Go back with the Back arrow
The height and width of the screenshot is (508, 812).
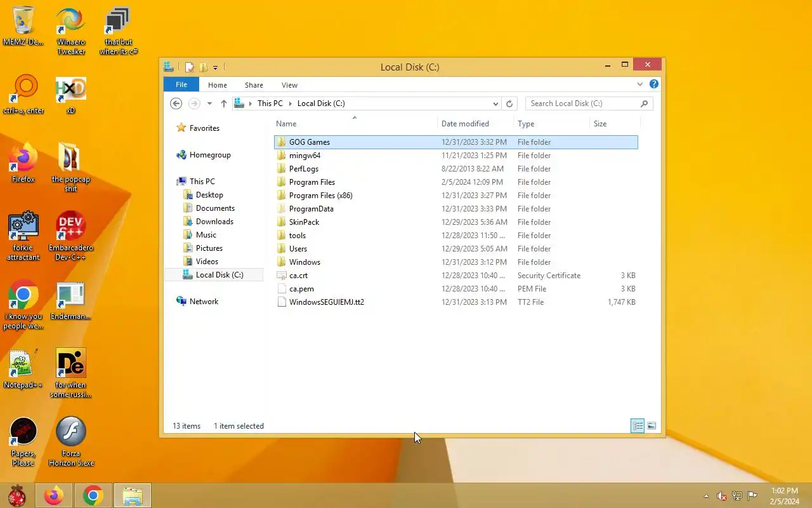(x=176, y=104)
